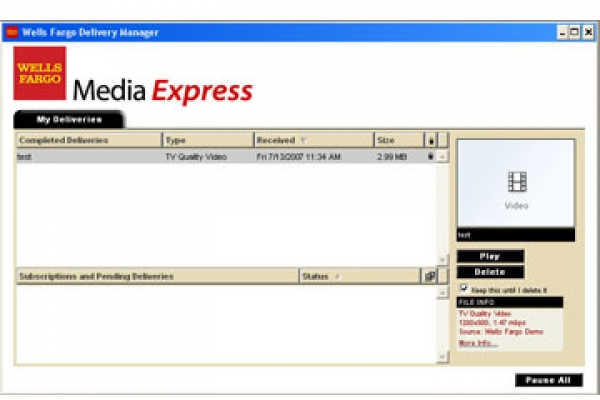Screen dimensions: 600x400
Task: Click the lock column header icon
Action: pyautogui.click(x=431, y=140)
